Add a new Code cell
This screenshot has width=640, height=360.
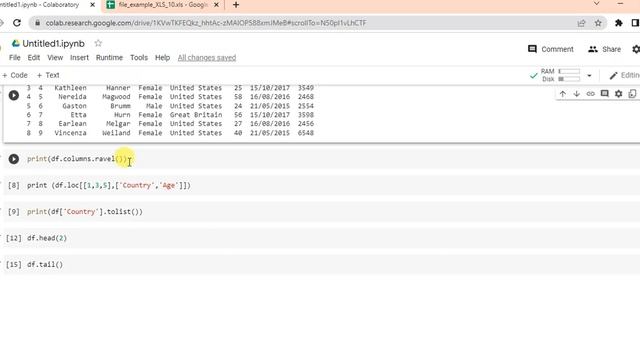(x=15, y=75)
